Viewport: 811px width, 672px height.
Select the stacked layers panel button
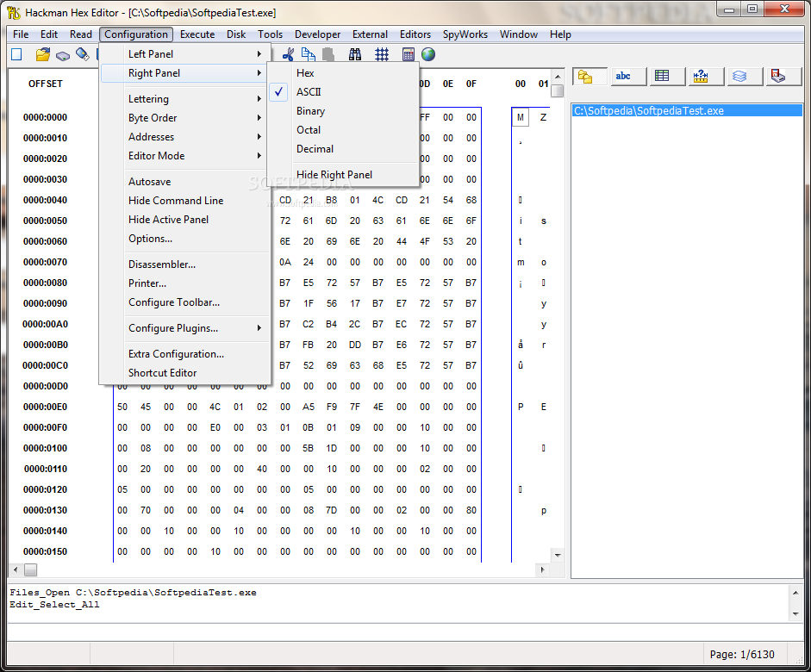(x=745, y=77)
